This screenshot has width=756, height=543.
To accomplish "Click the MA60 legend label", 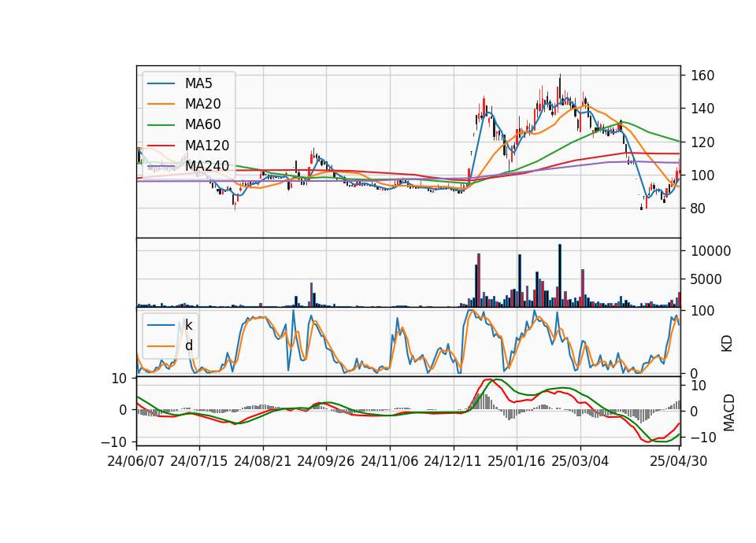I will (x=202, y=124).
